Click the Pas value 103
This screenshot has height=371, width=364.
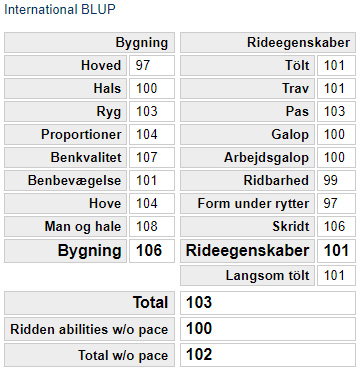[336, 111]
